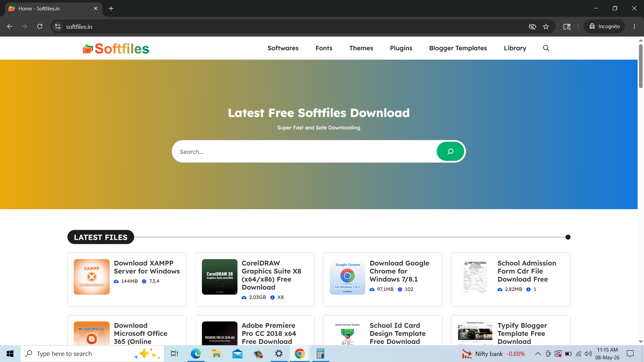The image size is (644, 362).
Task: Open CorelDRAW Graphics Suite X8 link
Action: point(271,275)
